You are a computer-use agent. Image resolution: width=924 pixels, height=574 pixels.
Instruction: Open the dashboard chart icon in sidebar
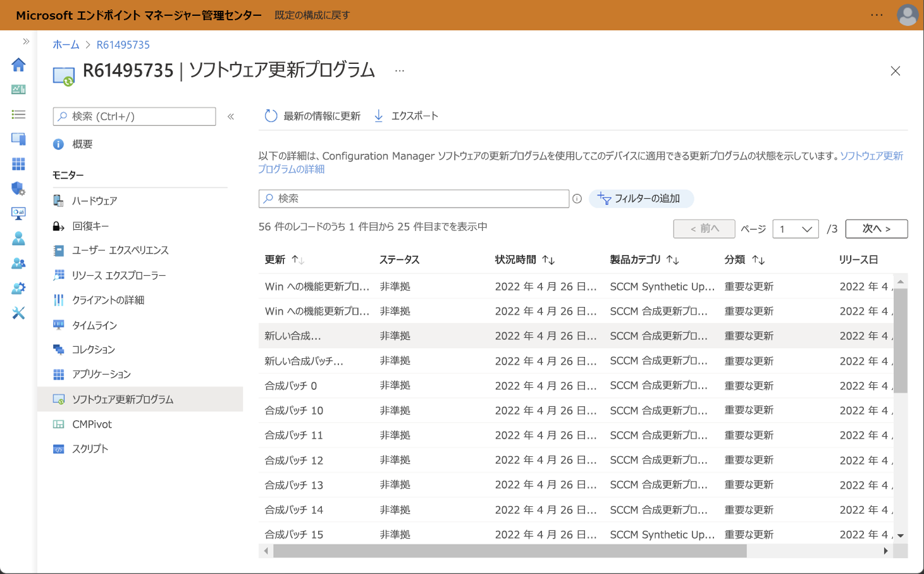18,89
